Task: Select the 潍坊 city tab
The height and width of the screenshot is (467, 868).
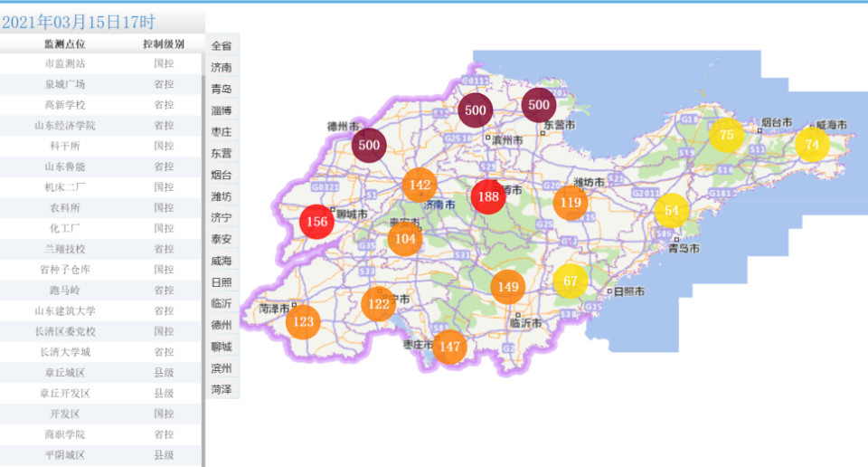Action: (x=222, y=196)
